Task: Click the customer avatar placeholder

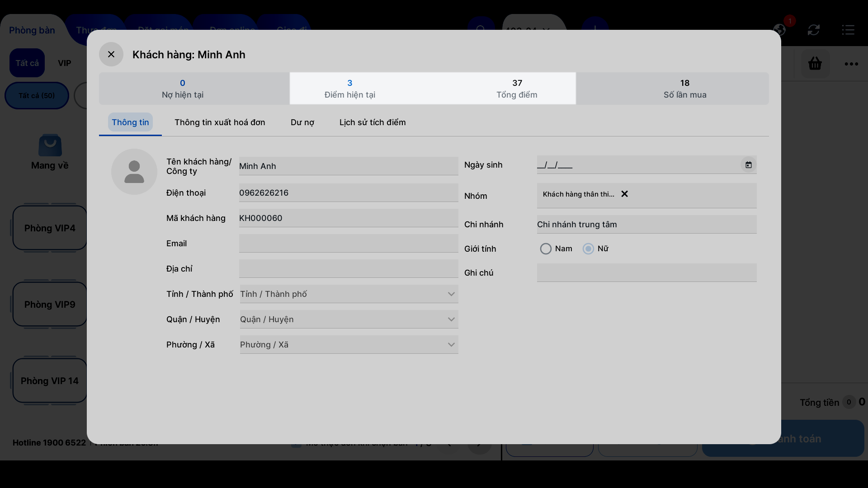Action: point(134,172)
